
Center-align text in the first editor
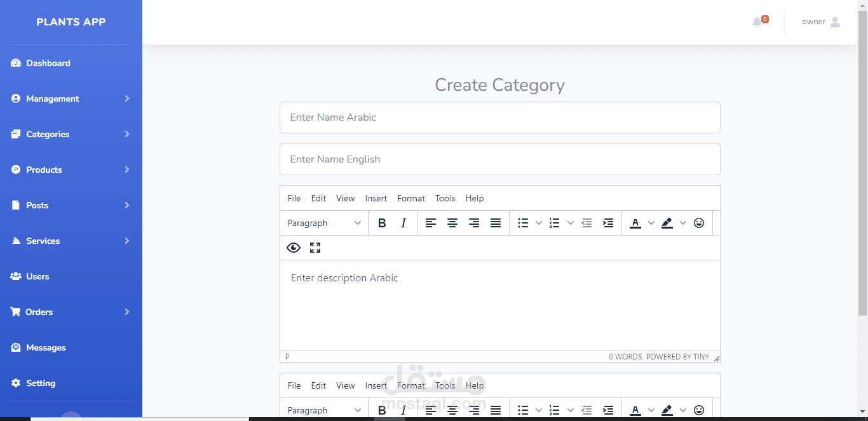452,223
